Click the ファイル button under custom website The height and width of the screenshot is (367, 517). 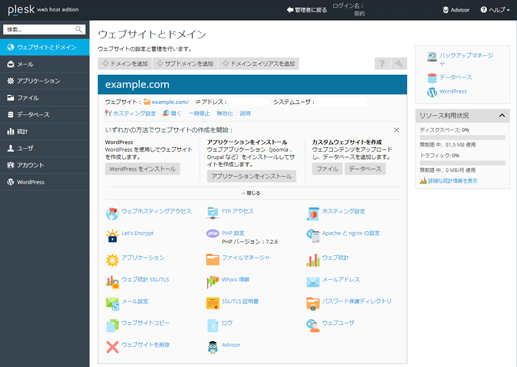click(327, 169)
